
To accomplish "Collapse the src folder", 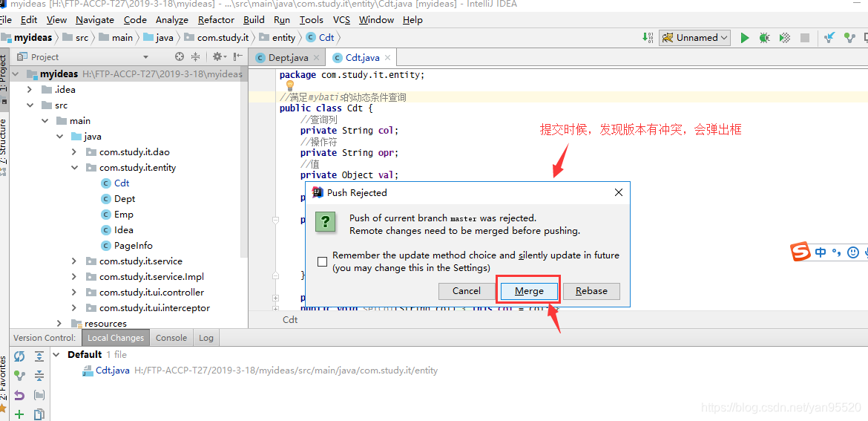I will click(x=30, y=105).
